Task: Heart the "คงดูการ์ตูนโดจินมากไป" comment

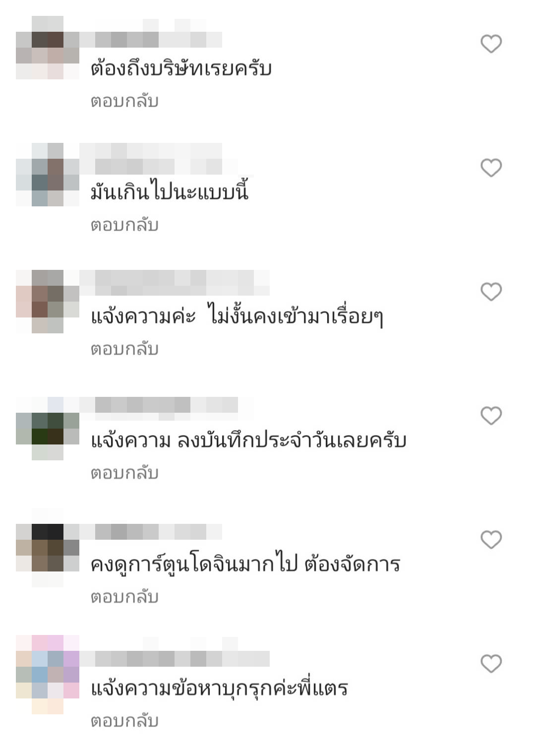Action: click(491, 540)
